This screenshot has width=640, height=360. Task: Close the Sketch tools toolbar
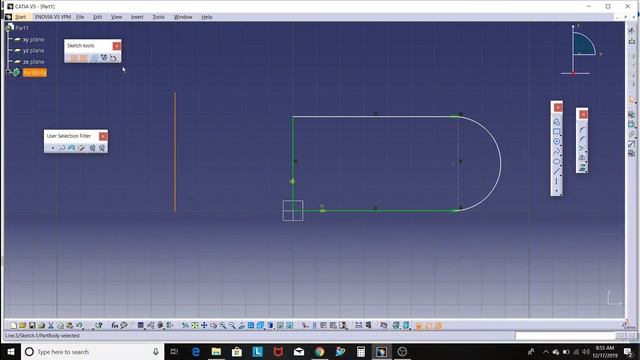pos(117,46)
